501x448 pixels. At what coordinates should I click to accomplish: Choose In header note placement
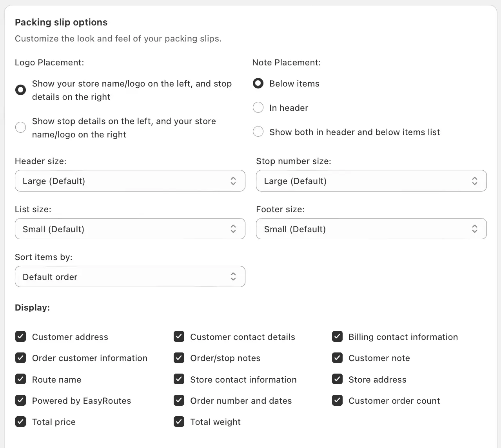pos(258,107)
